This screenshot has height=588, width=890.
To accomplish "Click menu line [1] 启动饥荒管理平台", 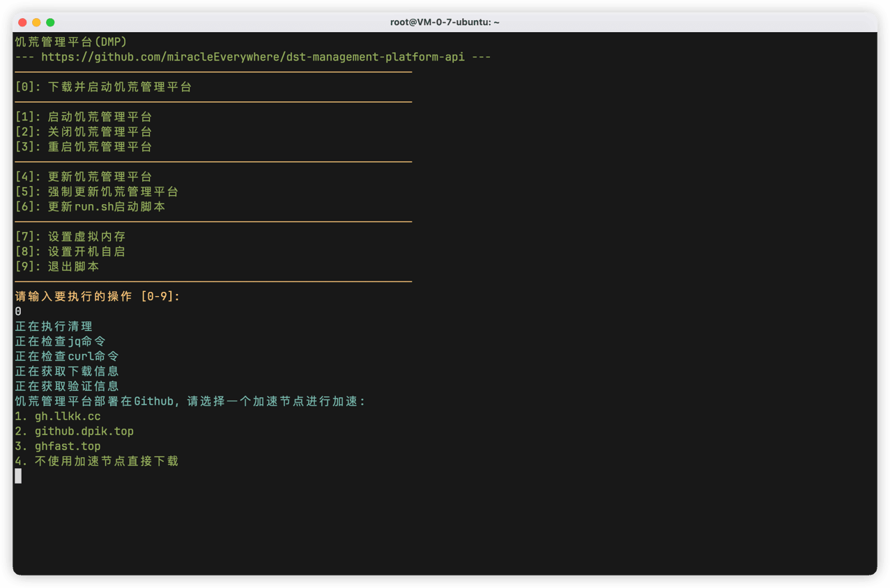I will click(84, 117).
